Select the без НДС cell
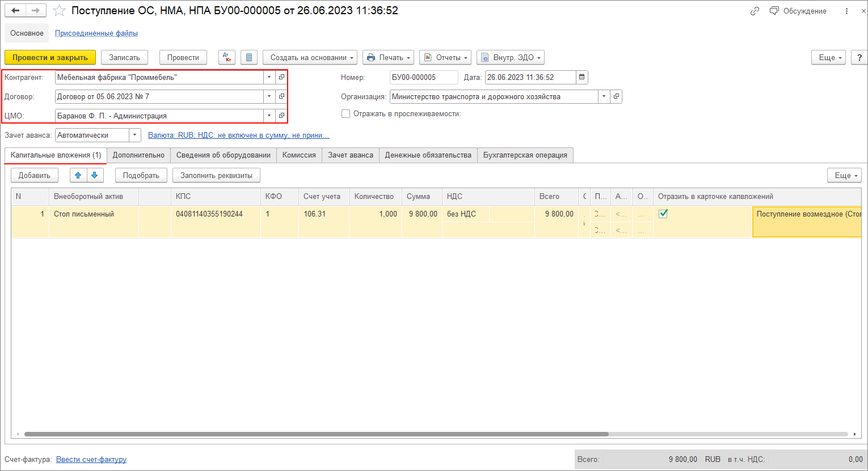The width and height of the screenshot is (868, 471). click(465, 214)
